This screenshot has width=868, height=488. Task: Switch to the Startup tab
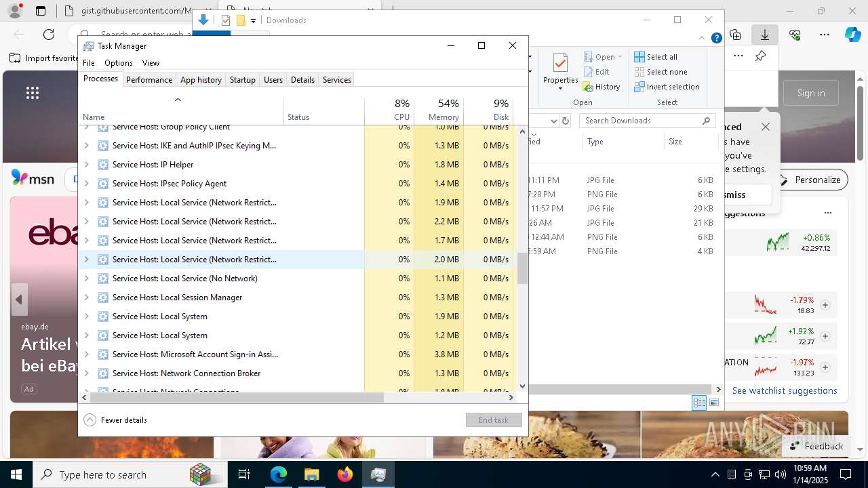click(x=242, y=80)
